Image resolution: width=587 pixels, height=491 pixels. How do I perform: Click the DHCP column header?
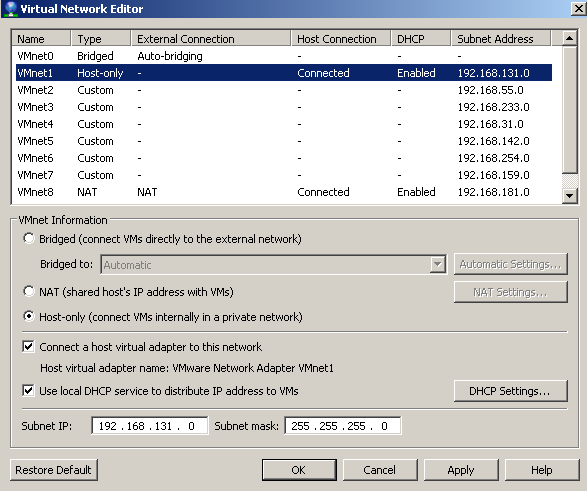pyautogui.click(x=421, y=39)
